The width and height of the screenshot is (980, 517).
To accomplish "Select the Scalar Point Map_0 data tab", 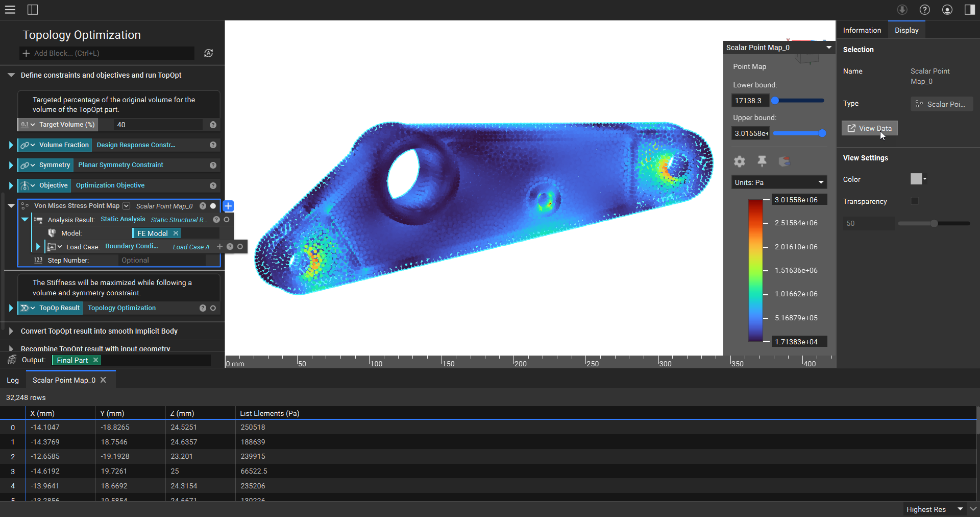I will [64, 380].
